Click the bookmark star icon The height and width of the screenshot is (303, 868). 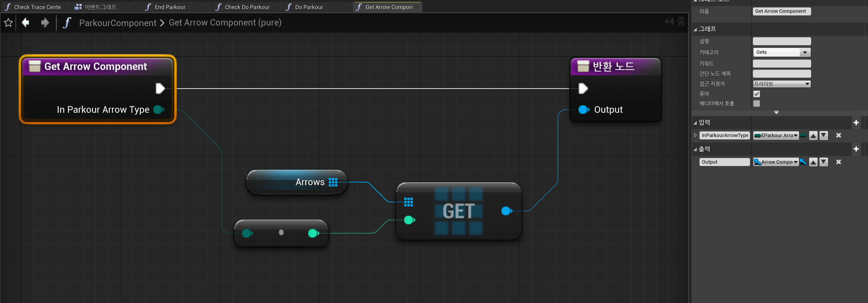[x=8, y=23]
